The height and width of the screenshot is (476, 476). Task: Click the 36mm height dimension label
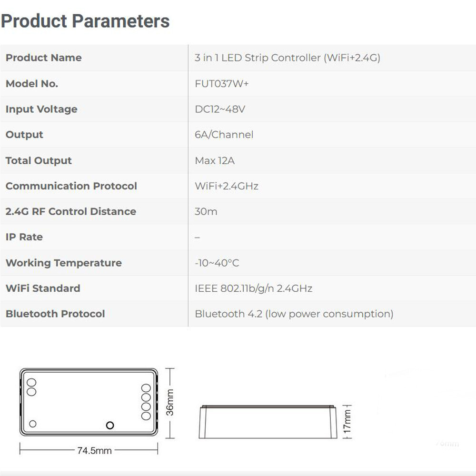[170, 402]
